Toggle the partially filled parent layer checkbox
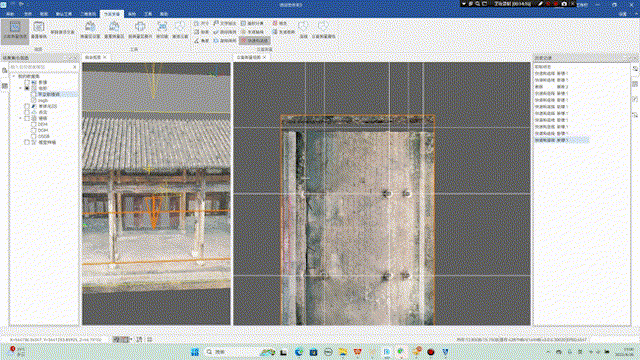 coord(27,88)
